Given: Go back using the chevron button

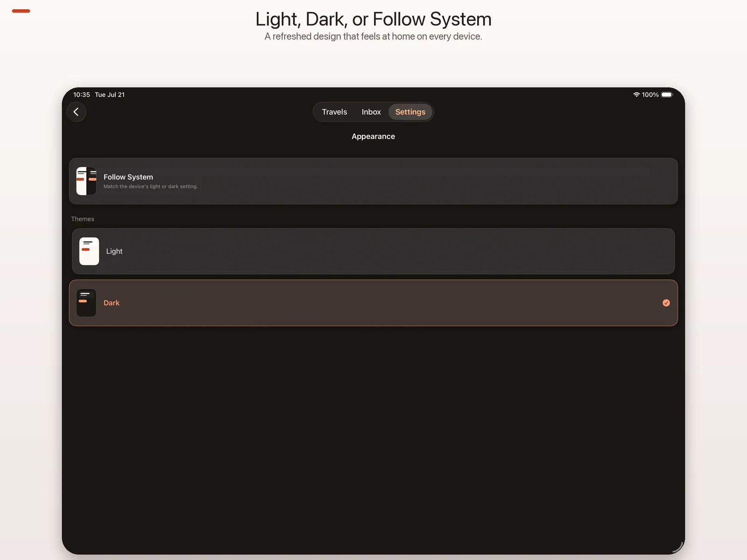Looking at the screenshot, I should [76, 112].
